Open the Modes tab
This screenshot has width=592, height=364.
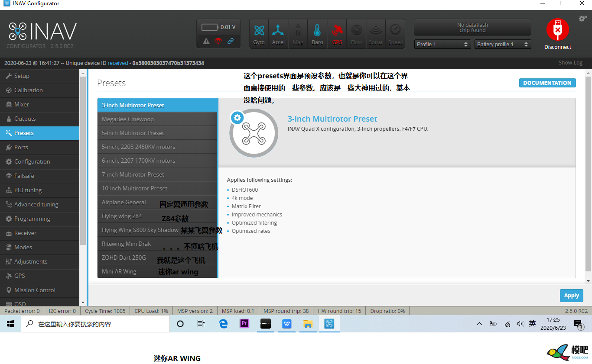point(39,247)
